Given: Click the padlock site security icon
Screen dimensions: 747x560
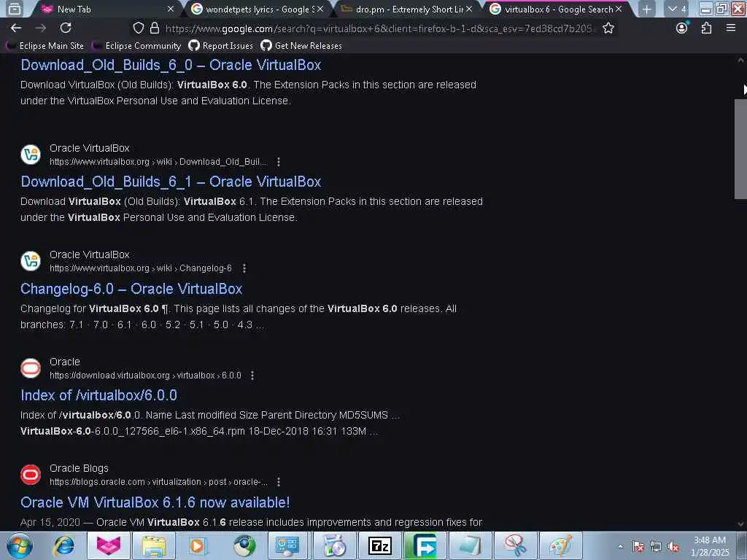Looking at the screenshot, I should (155, 28).
